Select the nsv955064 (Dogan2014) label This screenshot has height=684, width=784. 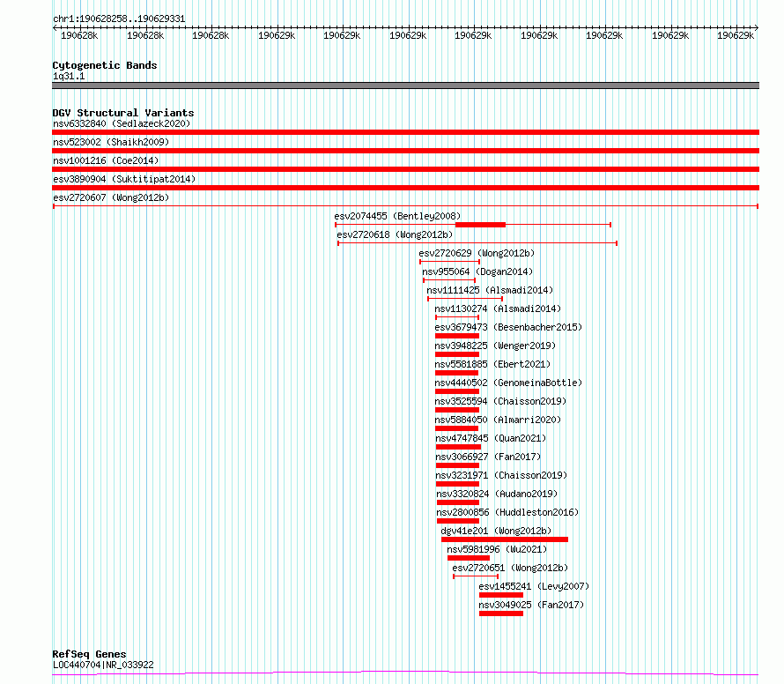(x=477, y=271)
